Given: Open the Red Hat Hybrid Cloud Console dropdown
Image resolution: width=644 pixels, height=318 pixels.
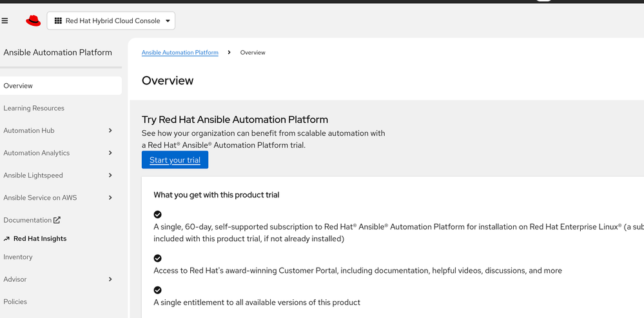Looking at the screenshot, I should pyautogui.click(x=111, y=21).
